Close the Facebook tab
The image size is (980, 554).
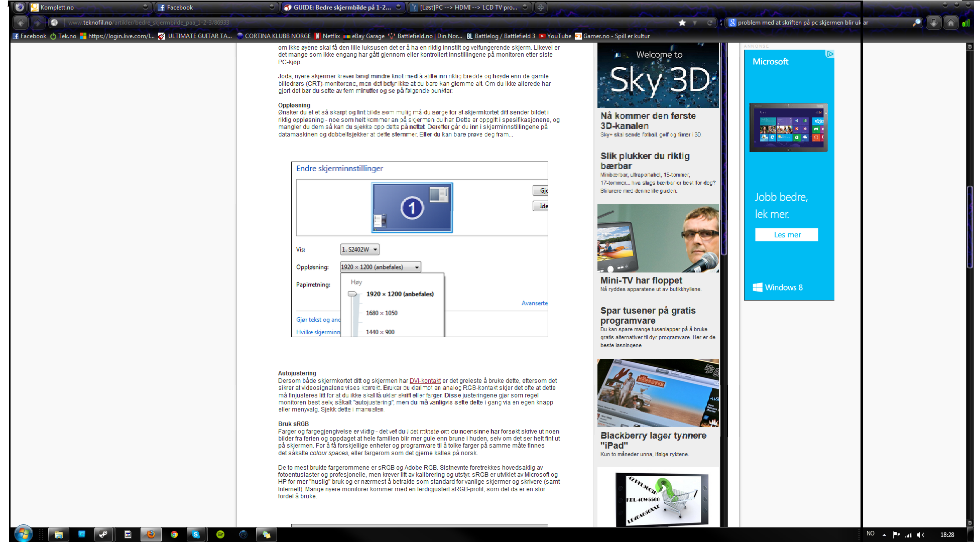click(x=272, y=7)
